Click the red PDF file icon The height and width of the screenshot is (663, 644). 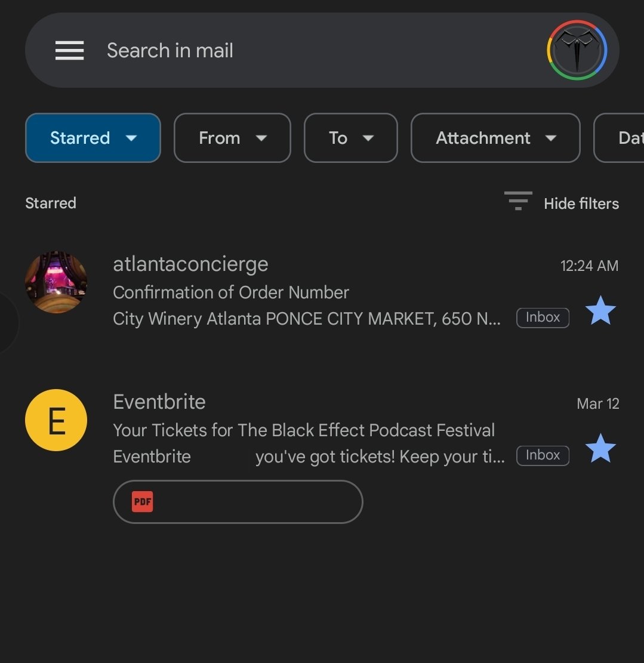[142, 502]
